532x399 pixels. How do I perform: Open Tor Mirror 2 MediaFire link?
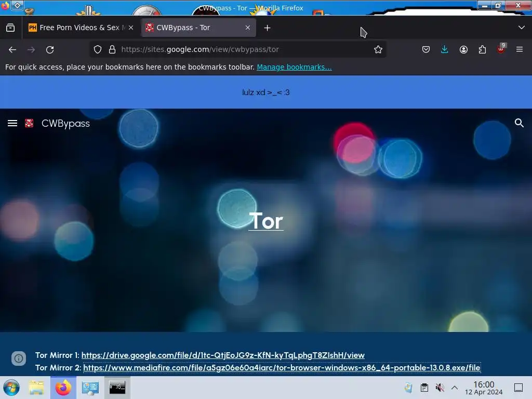coord(282,368)
